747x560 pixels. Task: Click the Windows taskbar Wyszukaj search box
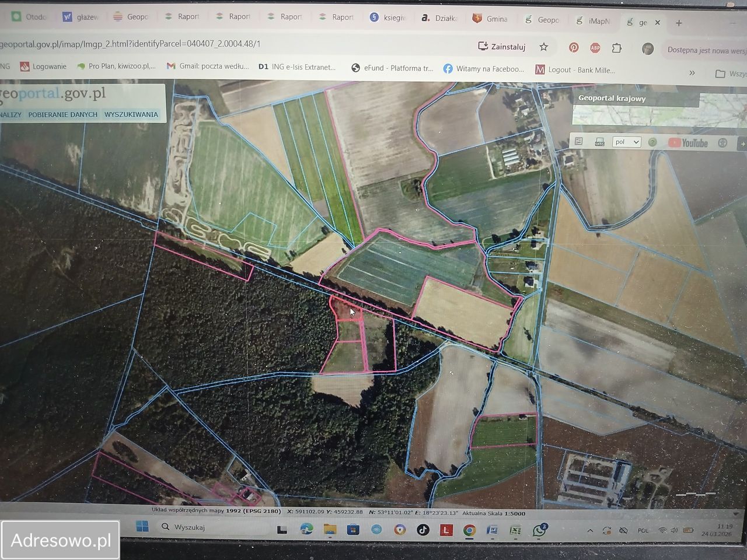210,527
